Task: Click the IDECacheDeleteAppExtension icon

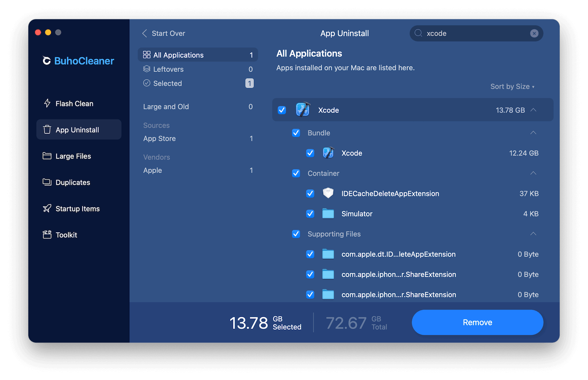Action: pyautogui.click(x=328, y=193)
